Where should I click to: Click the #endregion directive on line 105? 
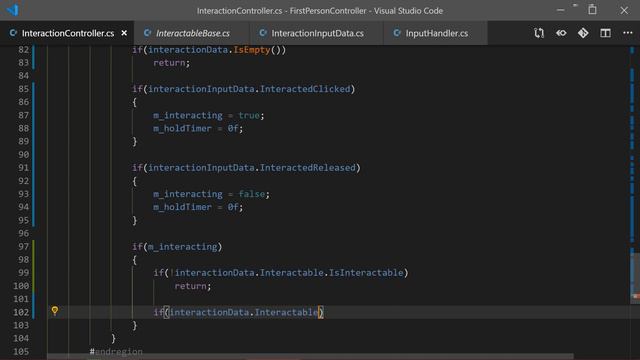pos(116,351)
